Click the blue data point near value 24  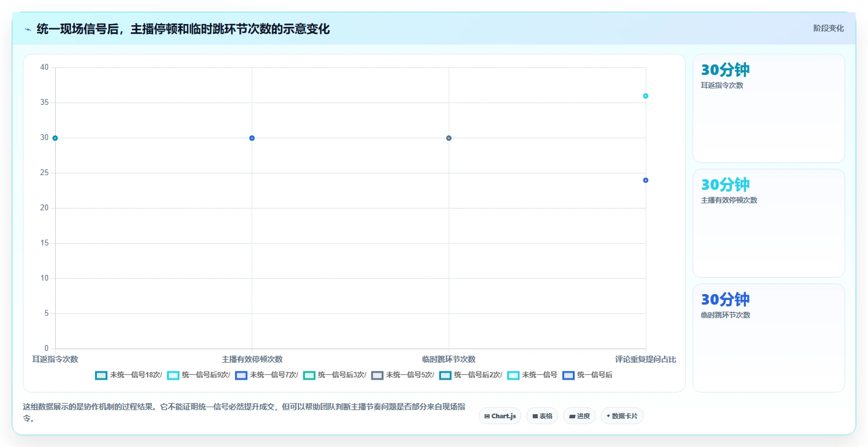point(646,180)
